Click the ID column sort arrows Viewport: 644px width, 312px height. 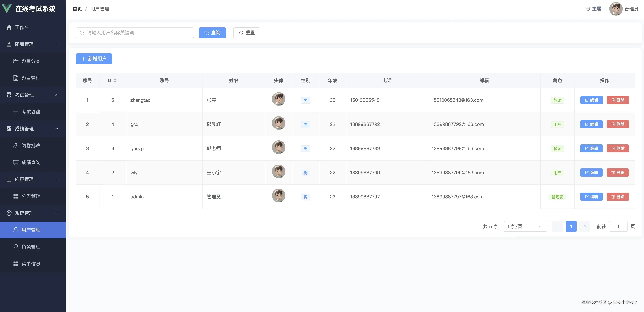pos(115,80)
